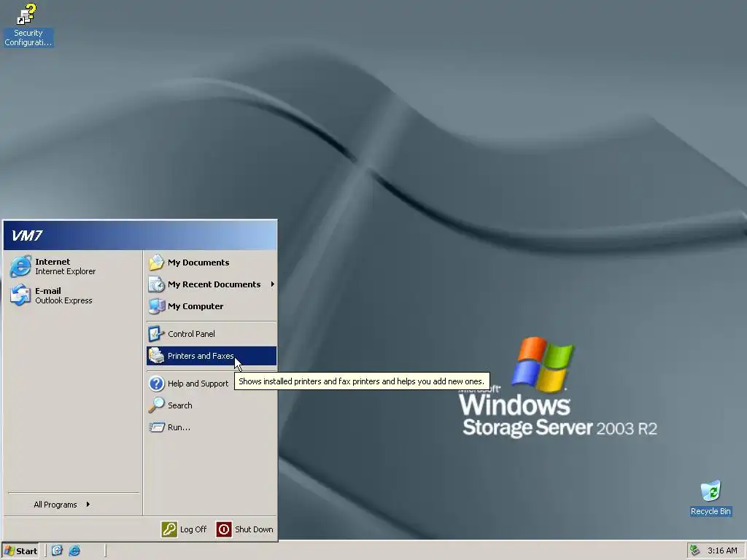
Task: Open Control Panel from Start menu
Action: (211, 334)
